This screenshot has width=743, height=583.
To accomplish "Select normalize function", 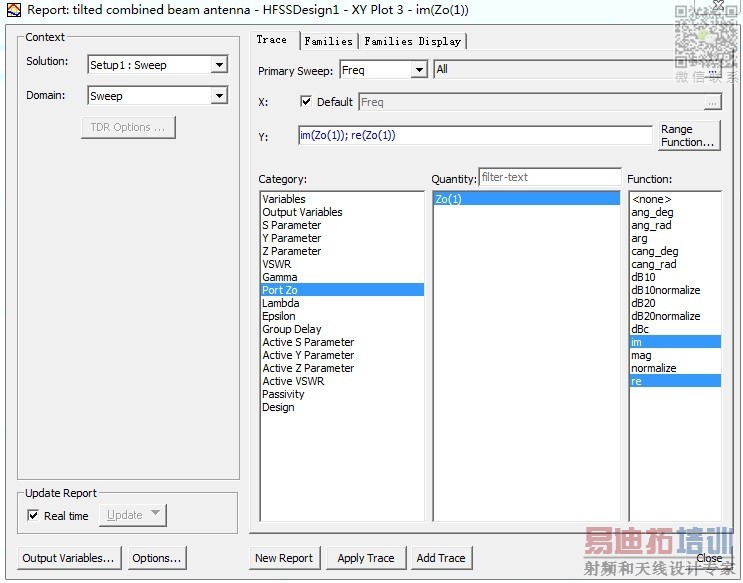I will coord(675,368).
